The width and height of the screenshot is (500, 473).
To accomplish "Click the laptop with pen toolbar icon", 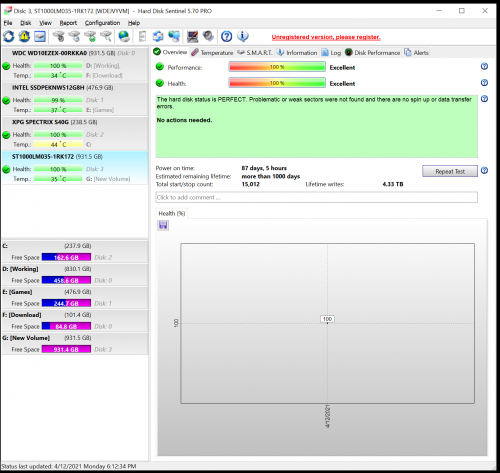I will pos(192,36).
